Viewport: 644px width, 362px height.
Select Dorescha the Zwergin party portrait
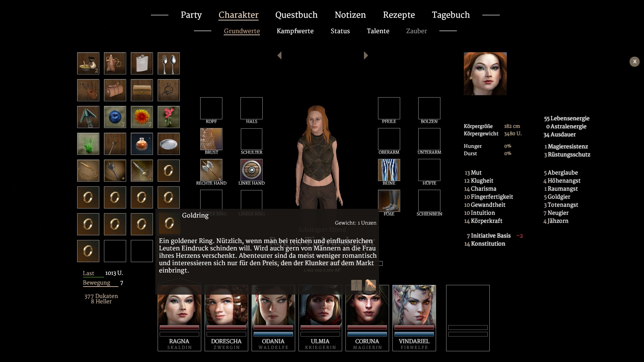point(226,318)
